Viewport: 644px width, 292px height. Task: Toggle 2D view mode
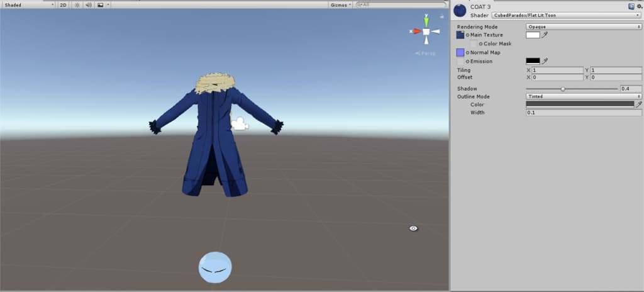point(64,5)
